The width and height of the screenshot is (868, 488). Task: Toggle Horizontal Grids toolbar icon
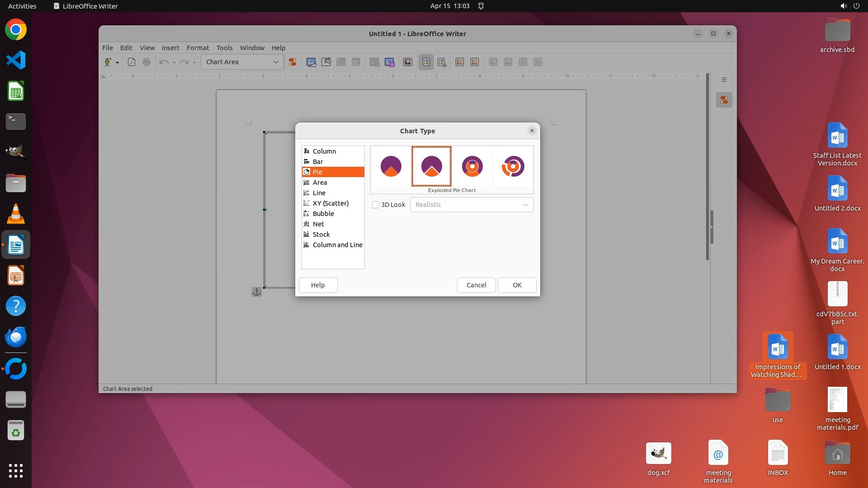point(460,62)
